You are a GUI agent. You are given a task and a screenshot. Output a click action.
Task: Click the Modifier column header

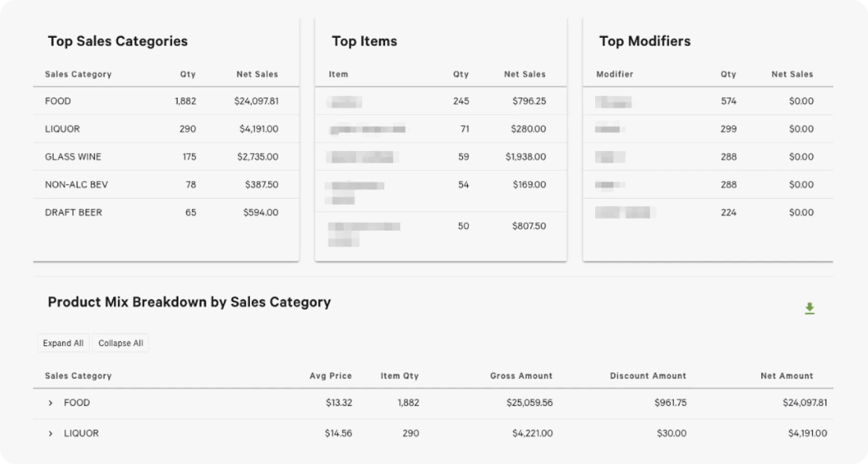(x=615, y=74)
